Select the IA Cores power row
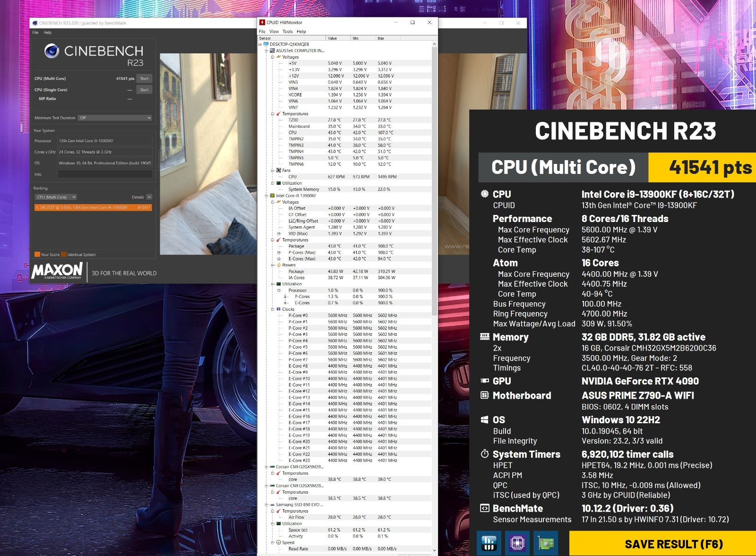 (x=344, y=278)
